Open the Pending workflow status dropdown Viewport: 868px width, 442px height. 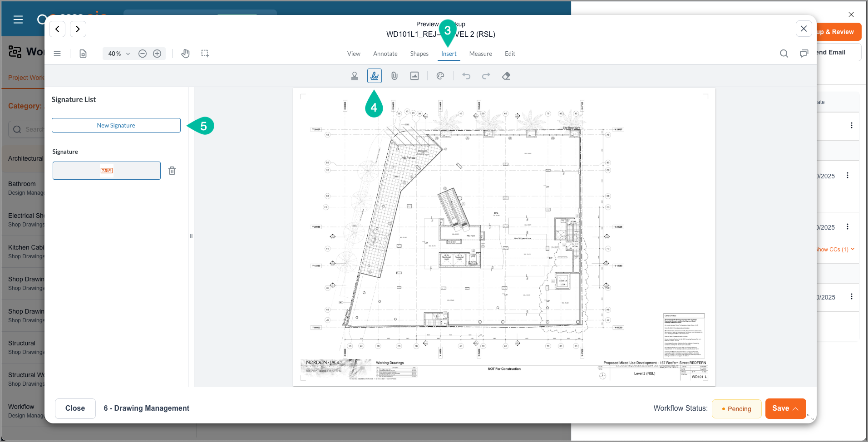coord(736,409)
